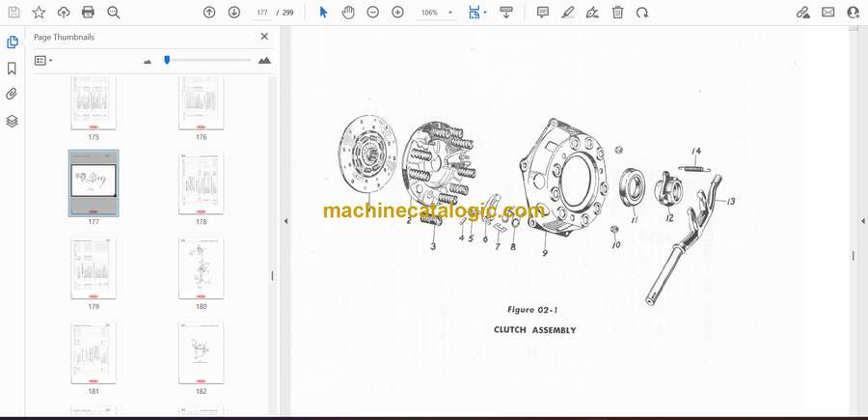
Task: Open the thumbnail options menu dropdown
Action: coord(43,61)
